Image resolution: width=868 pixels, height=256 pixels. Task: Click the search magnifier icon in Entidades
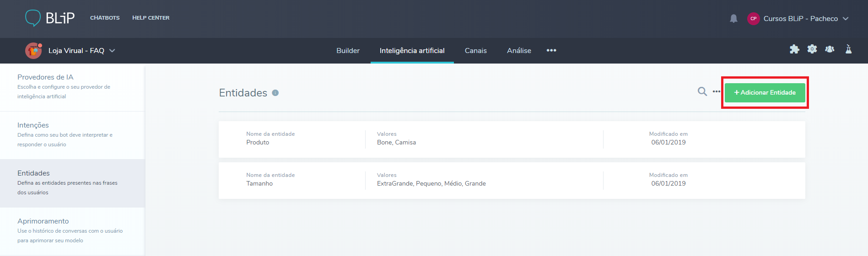tap(702, 92)
